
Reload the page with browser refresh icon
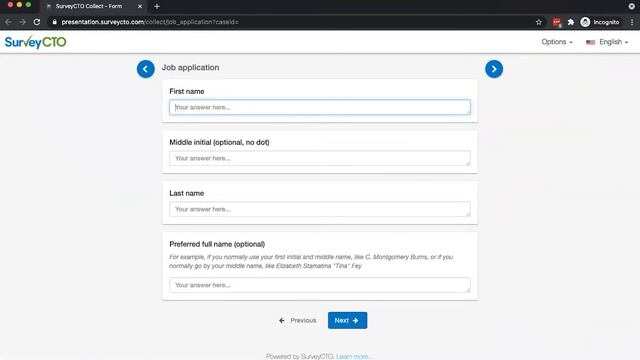tap(37, 22)
